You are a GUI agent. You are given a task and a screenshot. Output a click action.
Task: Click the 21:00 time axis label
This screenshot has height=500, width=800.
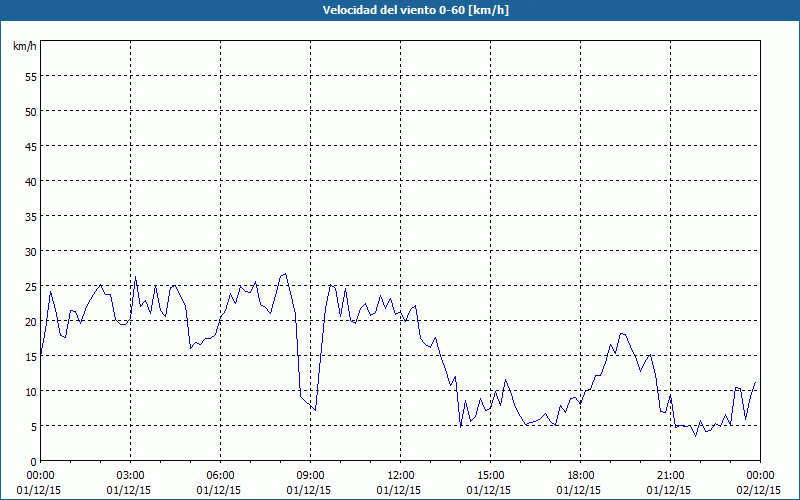pos(670,476)
